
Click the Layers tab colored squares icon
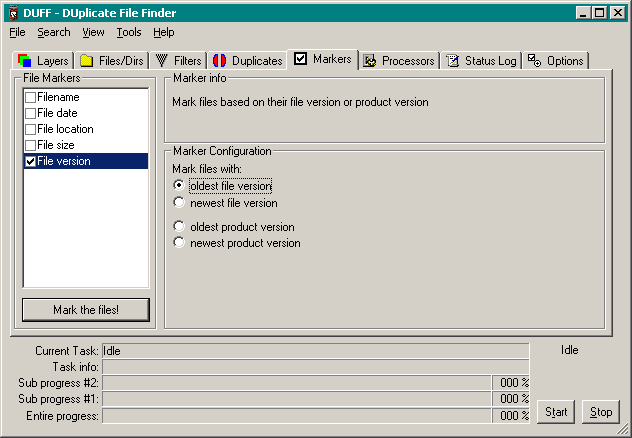[25, 61]
